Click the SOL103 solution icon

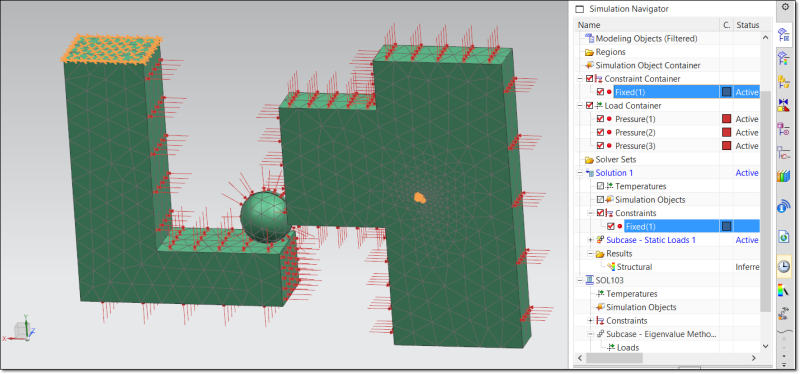pos(589,280)
